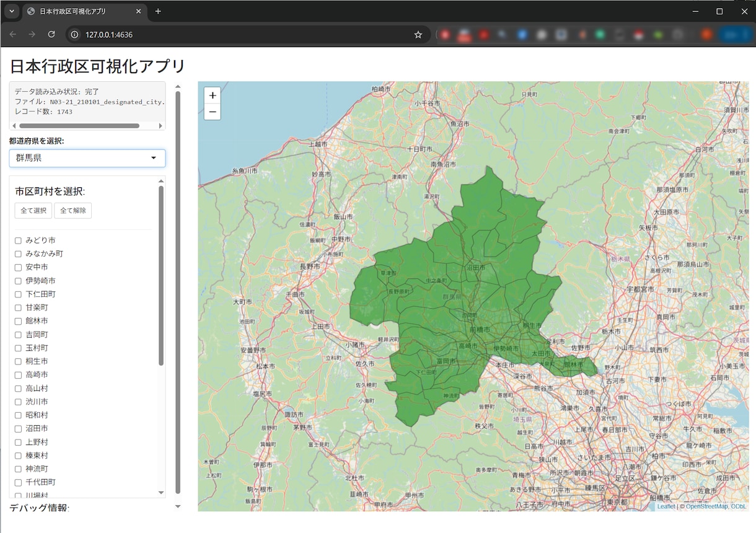Open the 群馬県 prefecture dropdown
Screen dimensions: 756x533
(x=87, y=158)
